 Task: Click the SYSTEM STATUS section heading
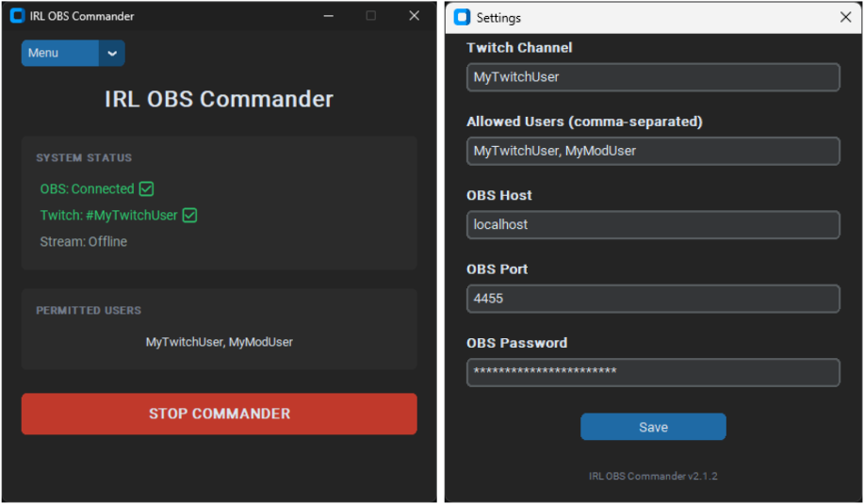[x=84, y=158]
